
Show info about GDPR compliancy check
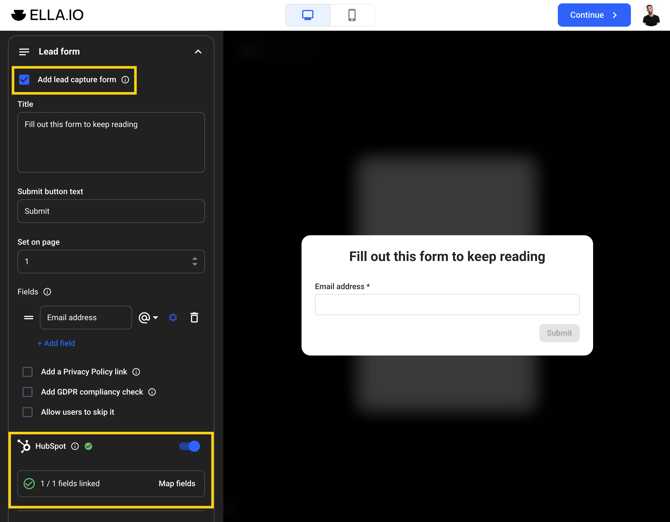[x=152, y=392]
